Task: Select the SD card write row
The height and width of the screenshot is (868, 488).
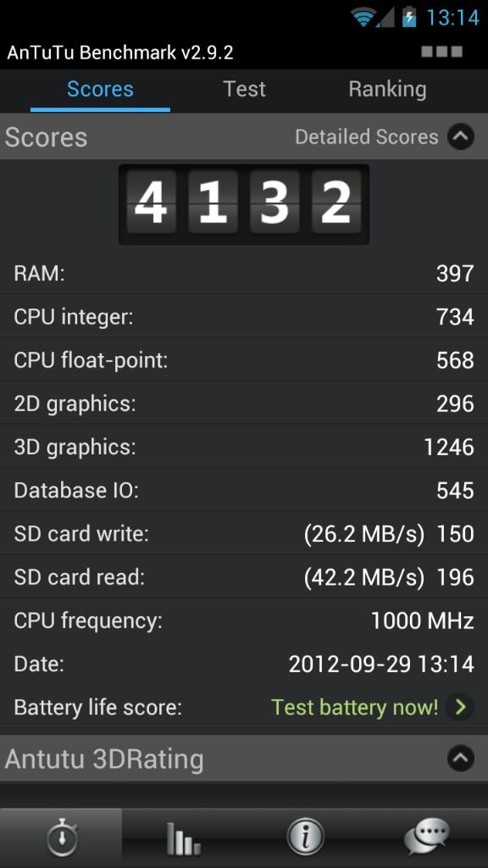Action: coord(244,534)
